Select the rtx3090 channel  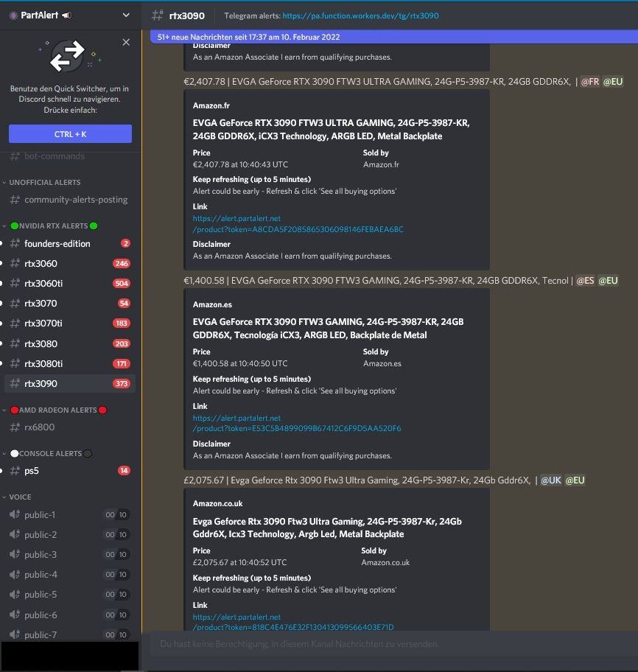point(70,384)
